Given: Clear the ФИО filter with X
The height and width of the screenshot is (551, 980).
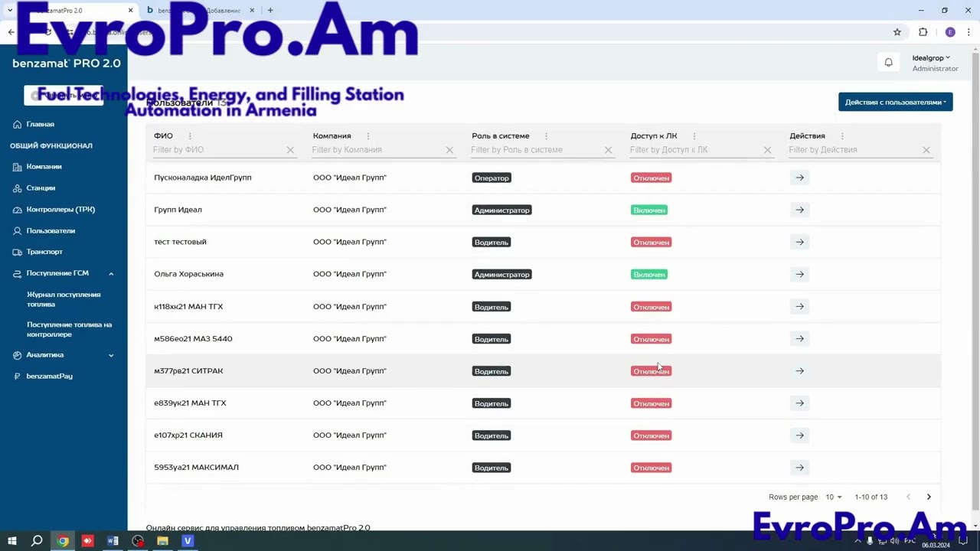Looking at the screenshot, I should [290, 150].
